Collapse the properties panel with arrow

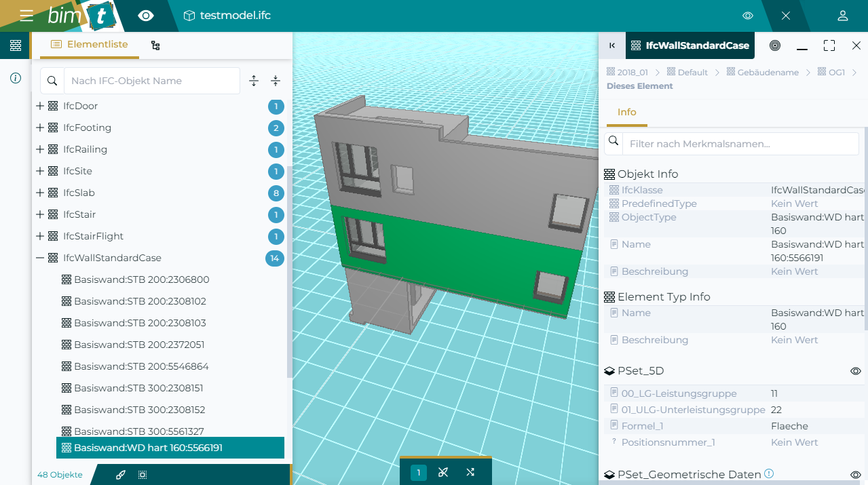(x=612, y=45)
